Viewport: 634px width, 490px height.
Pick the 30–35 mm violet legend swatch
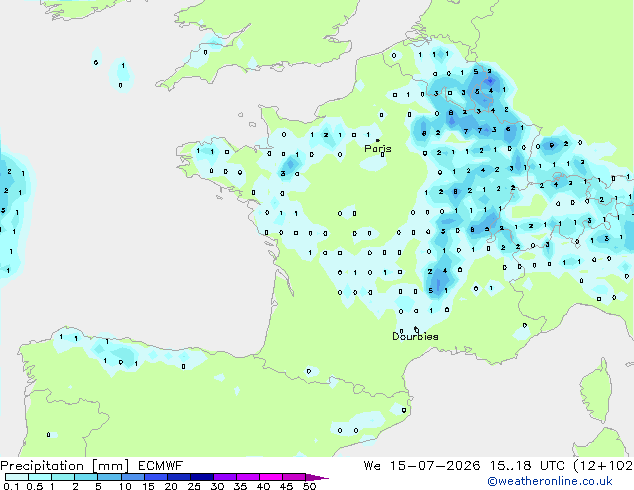(225, 477)
